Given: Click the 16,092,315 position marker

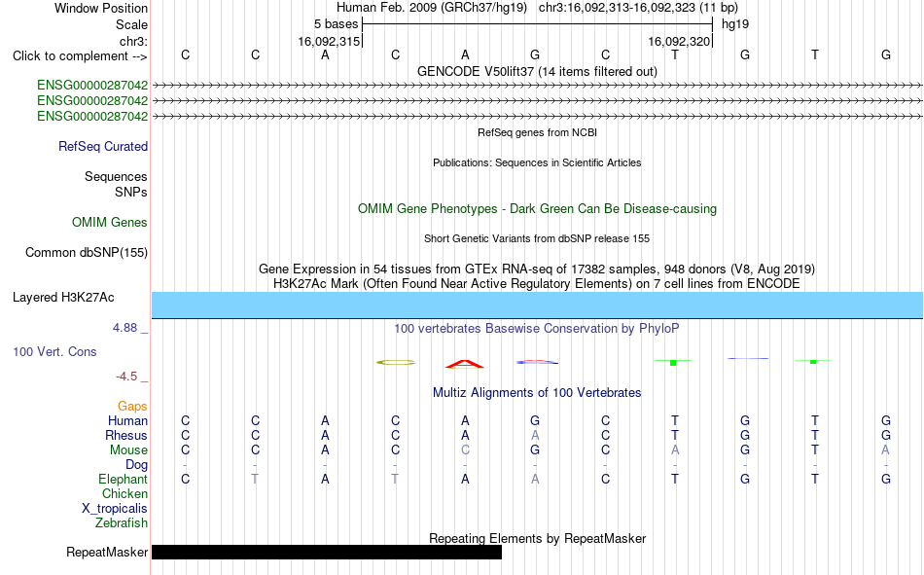Looking at the screenshot, I should tap(329, 41).
